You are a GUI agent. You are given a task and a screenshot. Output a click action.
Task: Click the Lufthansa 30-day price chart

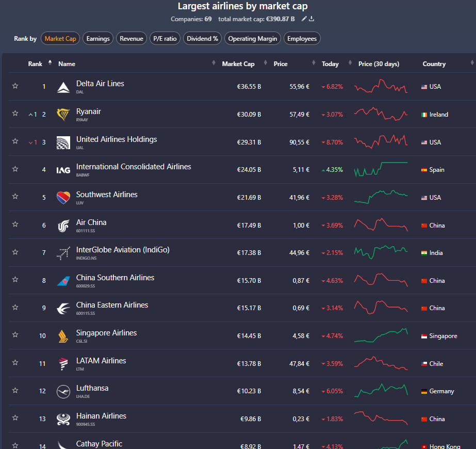pyautogui.click(x=381, y=390)
